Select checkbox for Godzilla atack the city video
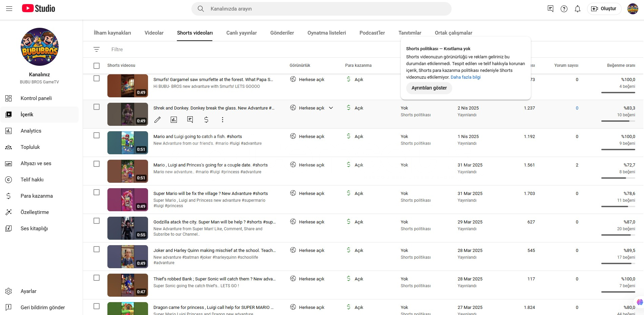Image resolution: width=644 pixels, height=315 pixels. (97, 221)
